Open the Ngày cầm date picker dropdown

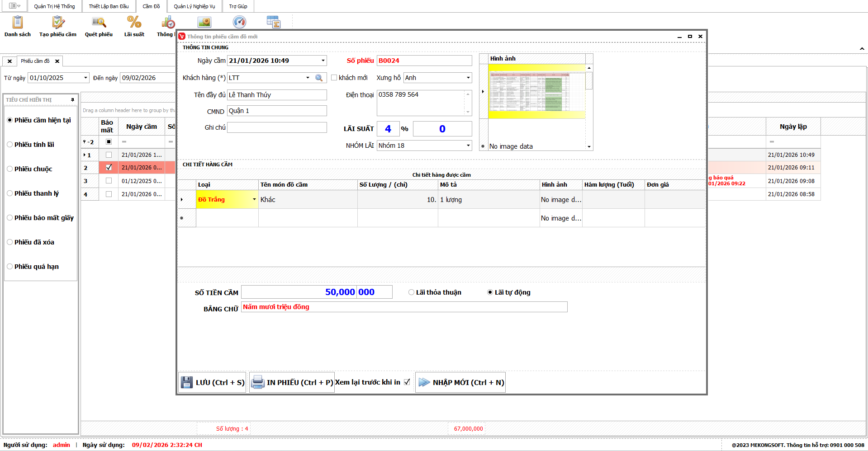point(323,61)
